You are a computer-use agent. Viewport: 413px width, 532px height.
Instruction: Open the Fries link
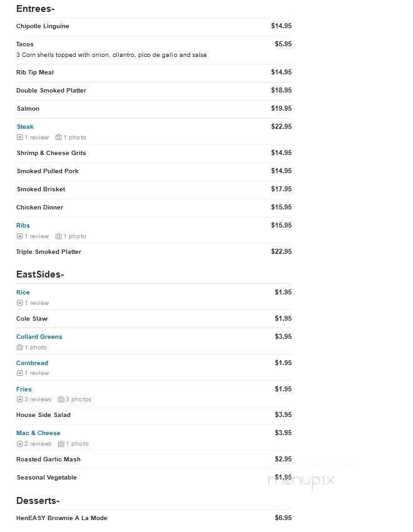24,389
